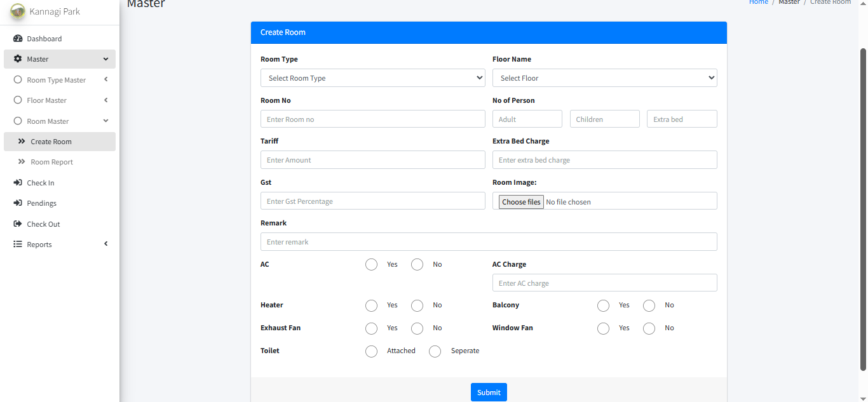This screenshot has height=402, width=868.
Task: Click the Check Out exit icon
Action: (18, 224)
